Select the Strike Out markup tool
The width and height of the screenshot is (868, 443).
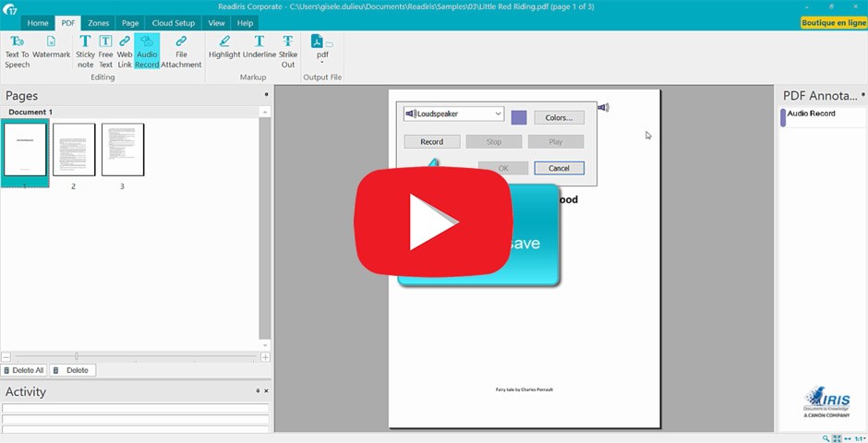point(288,51)
